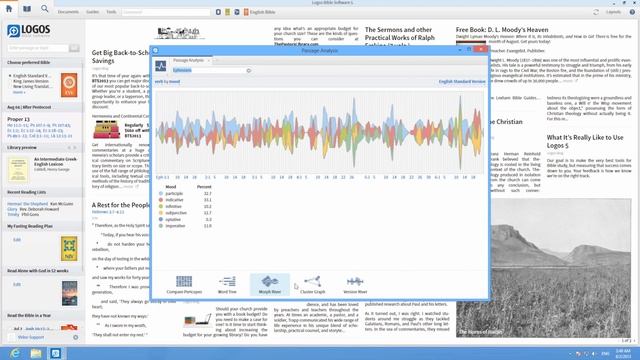
Task: Change English Standard Version dropdown
Action: pos(462,82)
